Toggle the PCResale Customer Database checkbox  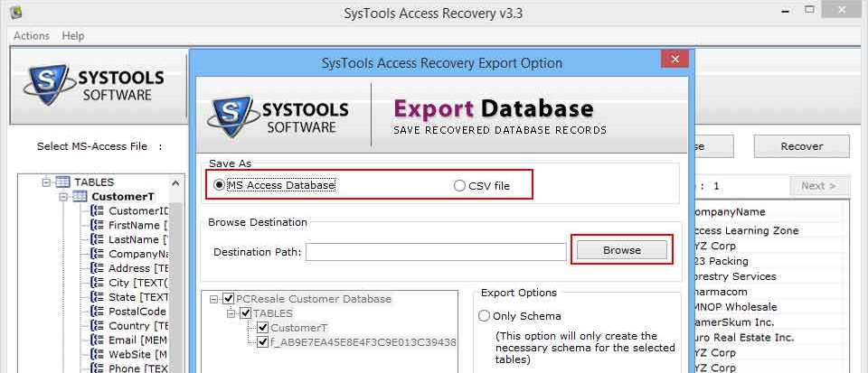(229, 299)
